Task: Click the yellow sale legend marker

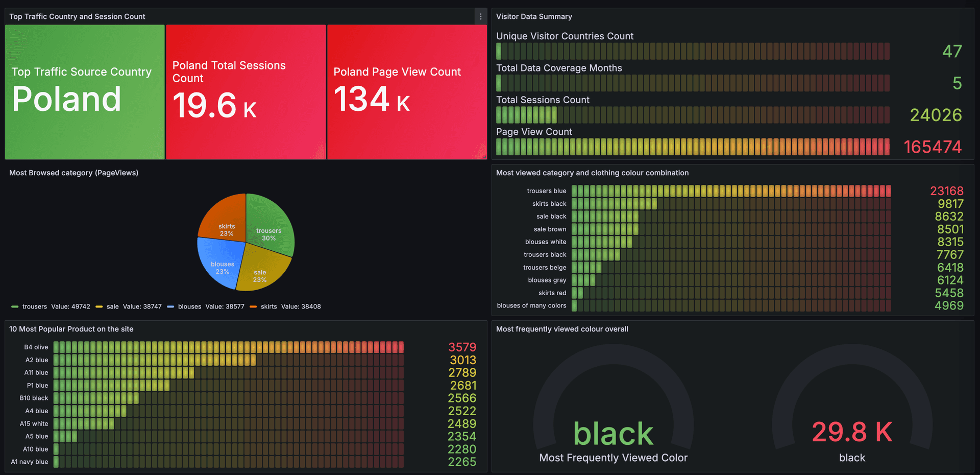Action: (98, 306)
